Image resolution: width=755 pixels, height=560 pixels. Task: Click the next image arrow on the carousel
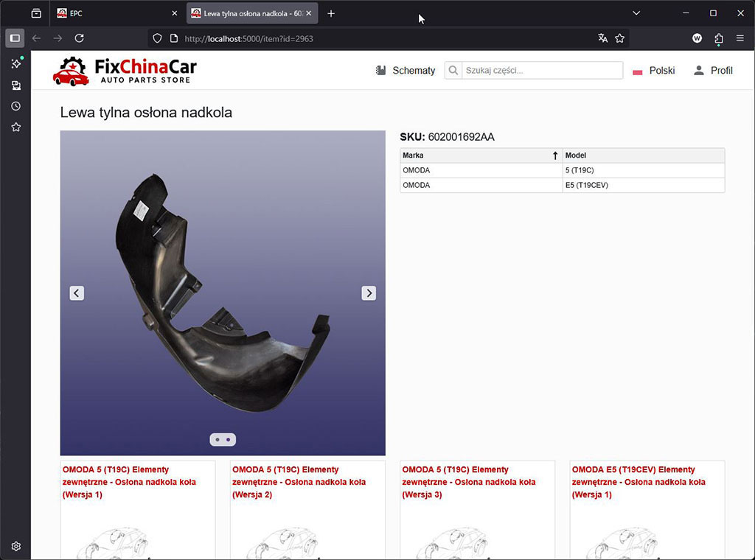tap(369, 293)
